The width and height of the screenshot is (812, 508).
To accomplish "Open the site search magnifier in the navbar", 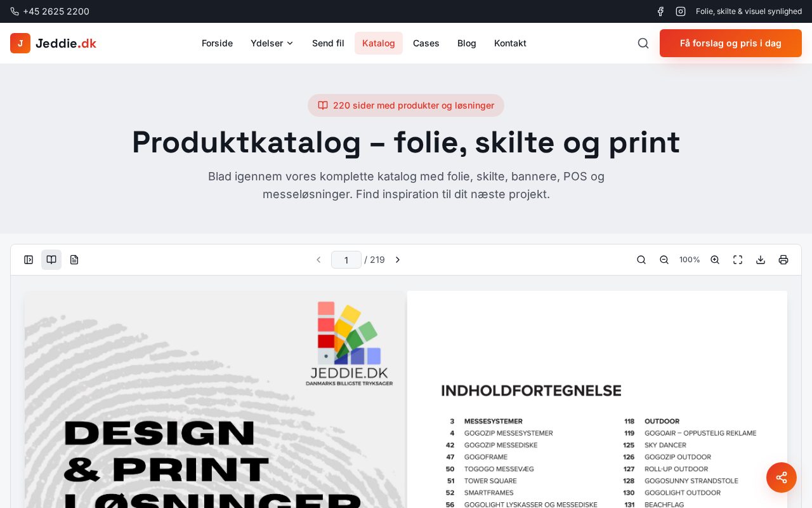I will point(643,43).
